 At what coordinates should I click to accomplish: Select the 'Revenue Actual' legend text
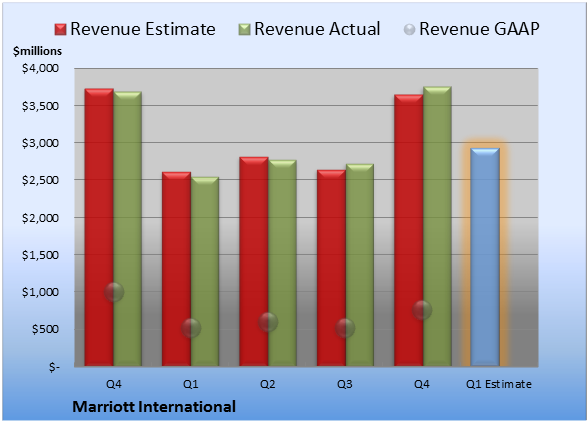coord(317,29)
